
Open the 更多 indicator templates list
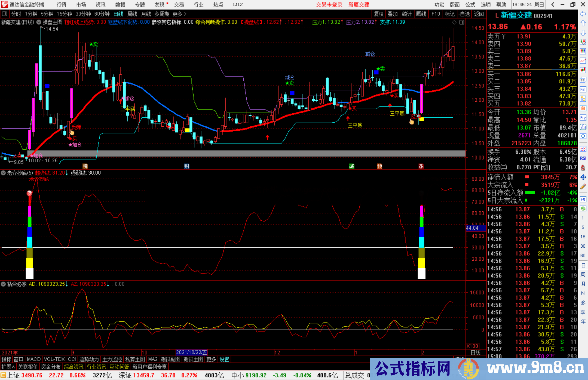click(x=211, y=359)
